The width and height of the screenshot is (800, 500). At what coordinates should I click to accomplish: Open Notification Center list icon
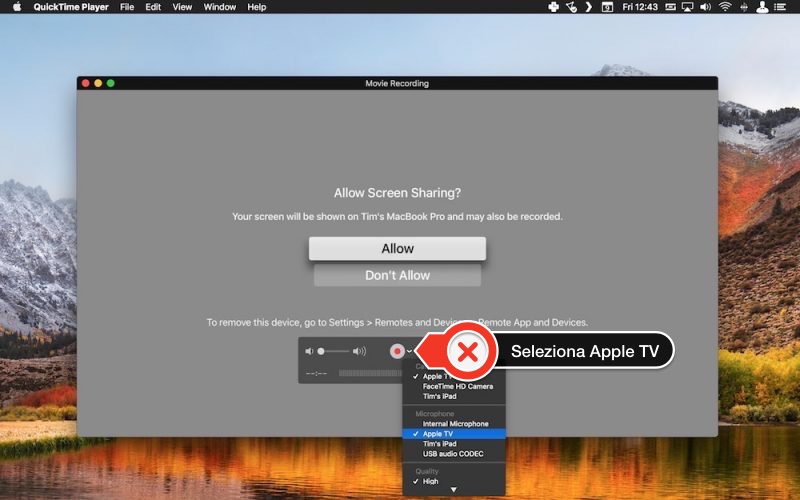780,7
